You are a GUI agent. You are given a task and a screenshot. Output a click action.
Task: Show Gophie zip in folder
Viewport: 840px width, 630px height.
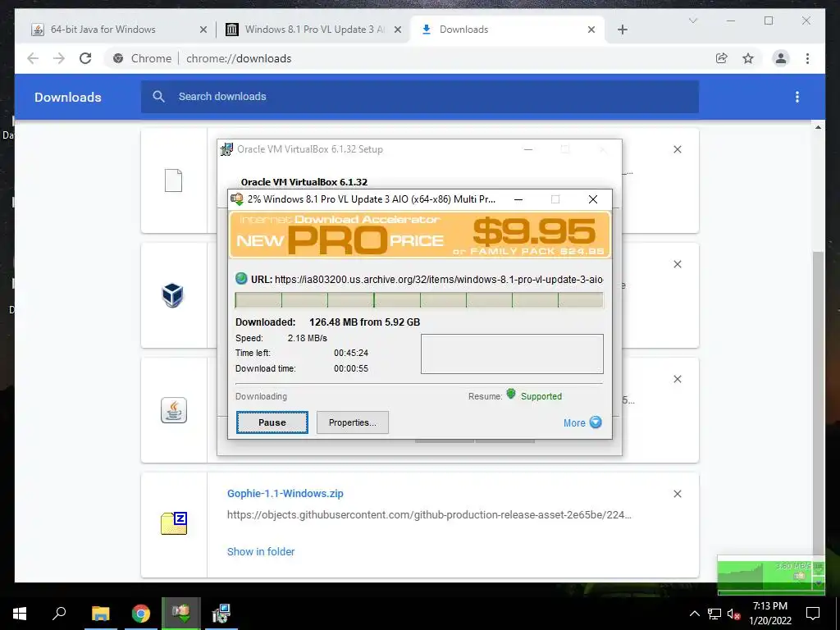click(261, 551)
